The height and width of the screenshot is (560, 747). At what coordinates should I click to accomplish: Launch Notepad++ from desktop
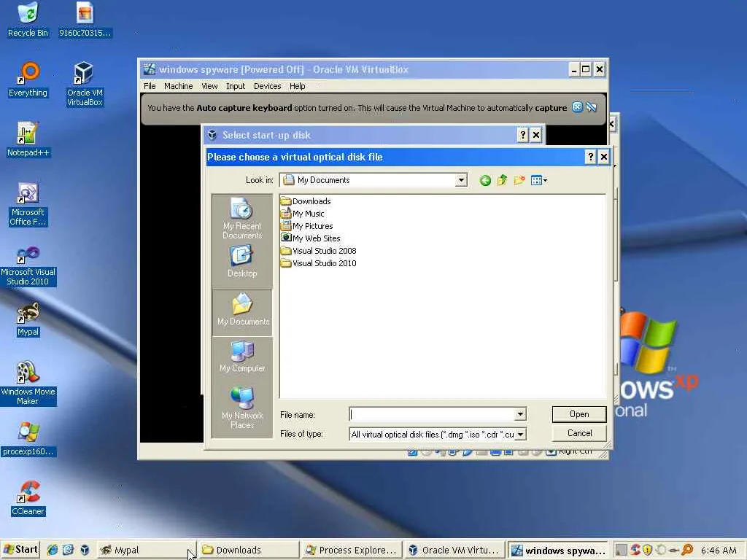(x=28, y=139)
